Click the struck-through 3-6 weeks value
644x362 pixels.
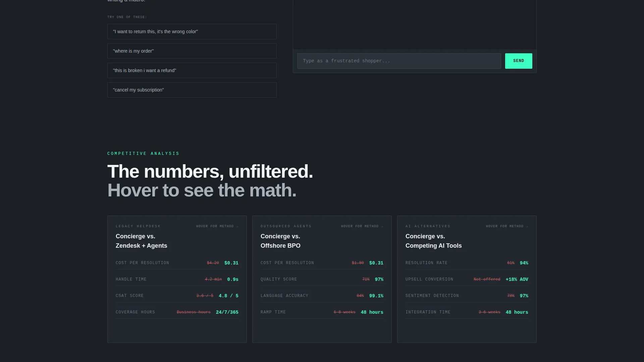tap(489, 312)
